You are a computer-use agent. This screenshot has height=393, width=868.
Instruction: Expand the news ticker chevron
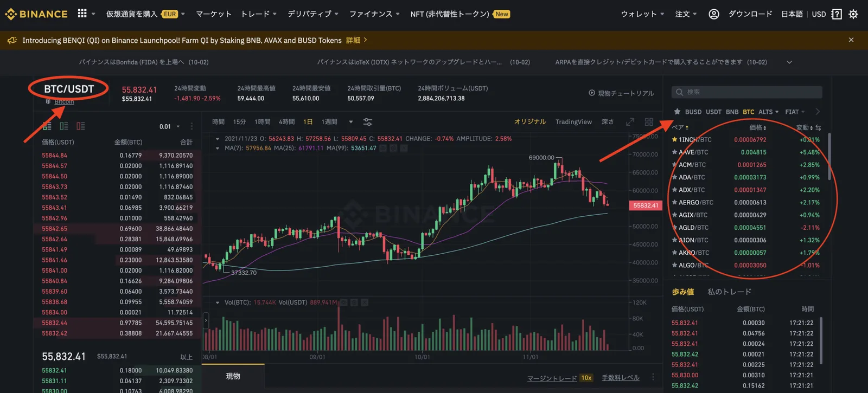click(789, 62)
